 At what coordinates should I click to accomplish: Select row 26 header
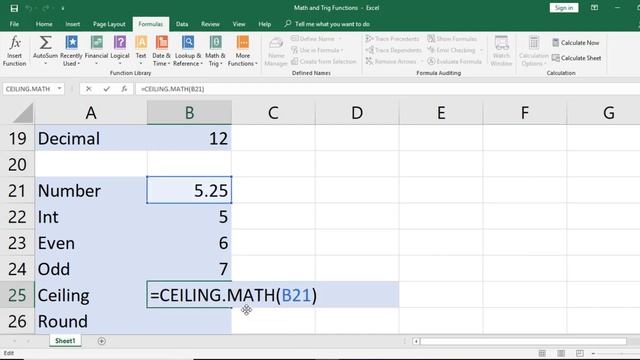point(17,321)
